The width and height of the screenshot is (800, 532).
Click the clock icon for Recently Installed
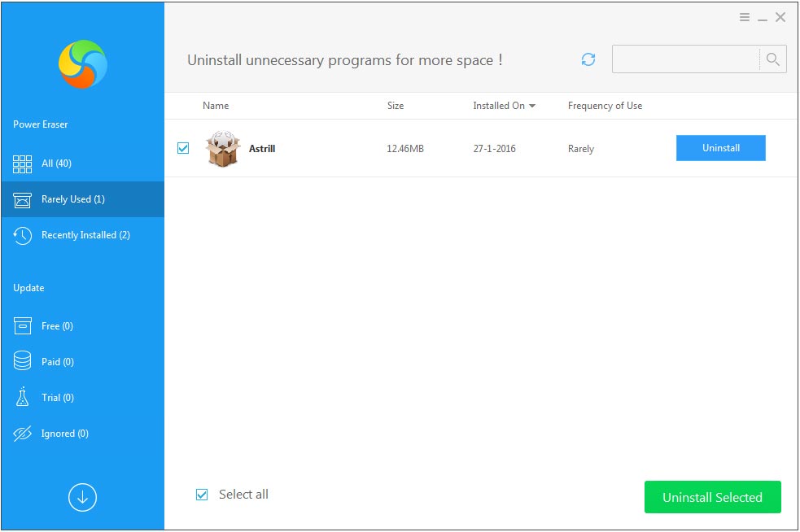pos(23,236)
